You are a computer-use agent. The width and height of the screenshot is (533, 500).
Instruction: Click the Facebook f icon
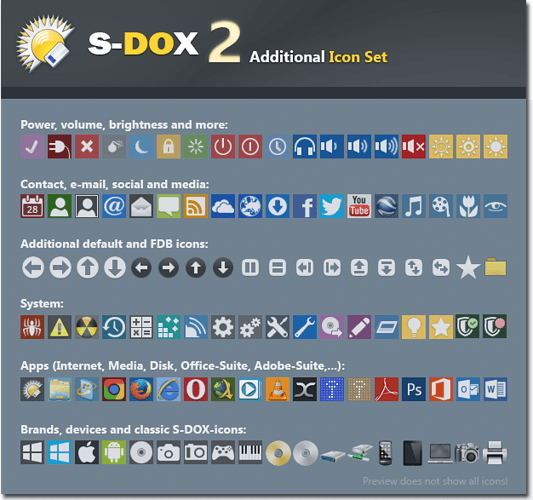[x=305, y=206]
